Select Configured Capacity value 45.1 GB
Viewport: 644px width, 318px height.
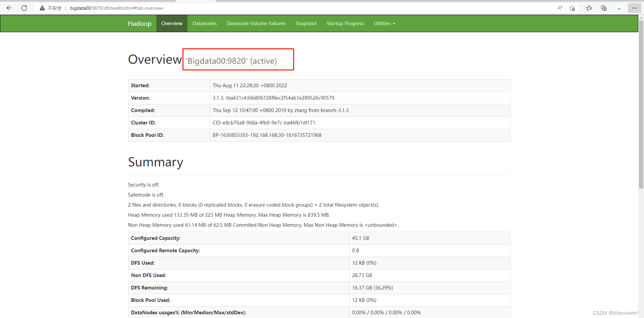(361, 238)
